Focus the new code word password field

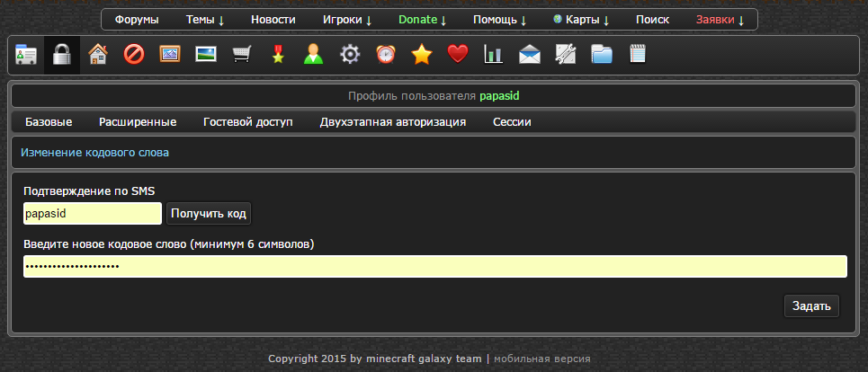pyautogui.click(x=434, y=267)
